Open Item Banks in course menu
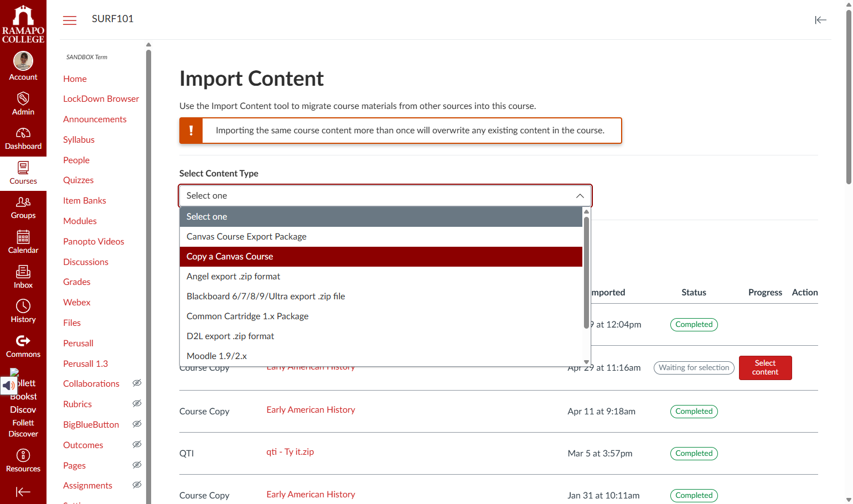The height and width of the screenshot is (504, 853). point(85,200)
